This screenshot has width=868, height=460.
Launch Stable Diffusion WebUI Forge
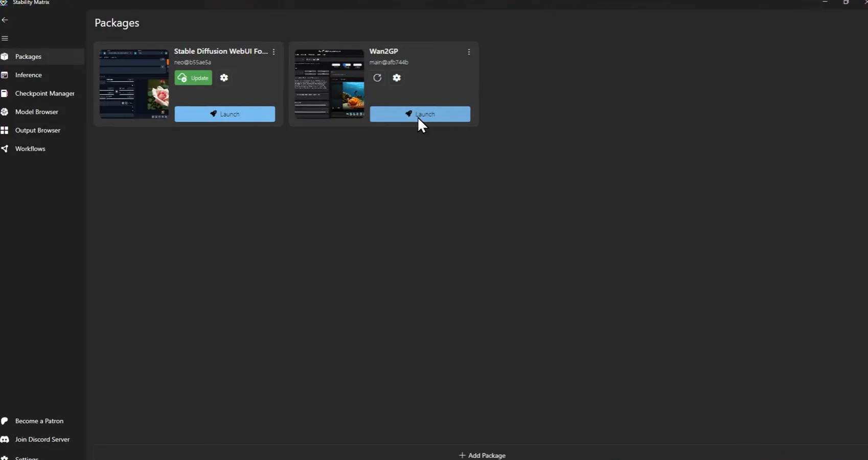(225, 114)
